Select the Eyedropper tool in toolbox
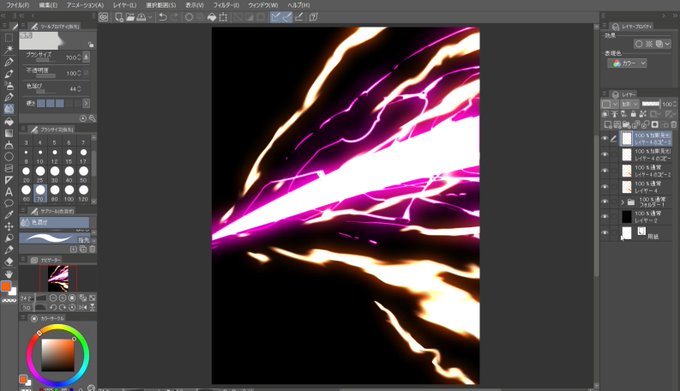The image size is (680, 391). pos(8,215)
